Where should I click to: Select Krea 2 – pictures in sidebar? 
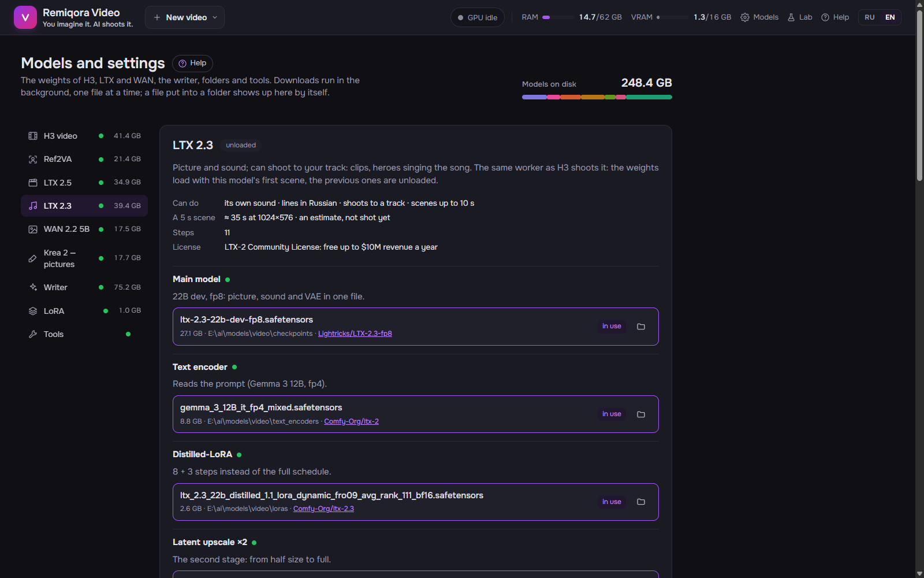84,258
